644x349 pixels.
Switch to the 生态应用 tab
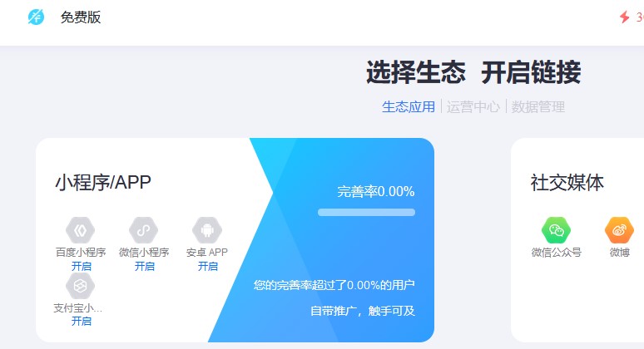pyautogui.click(x=409, y=106)
